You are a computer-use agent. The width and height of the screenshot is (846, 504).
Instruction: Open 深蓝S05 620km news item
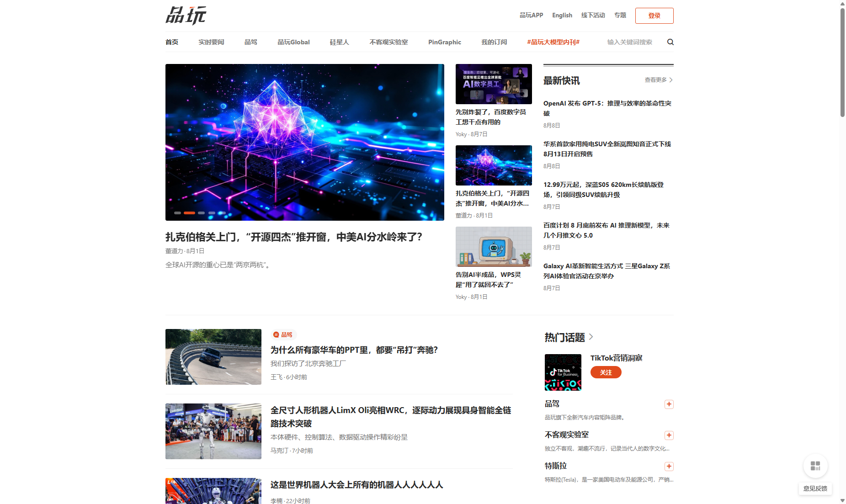click(604, 190)
